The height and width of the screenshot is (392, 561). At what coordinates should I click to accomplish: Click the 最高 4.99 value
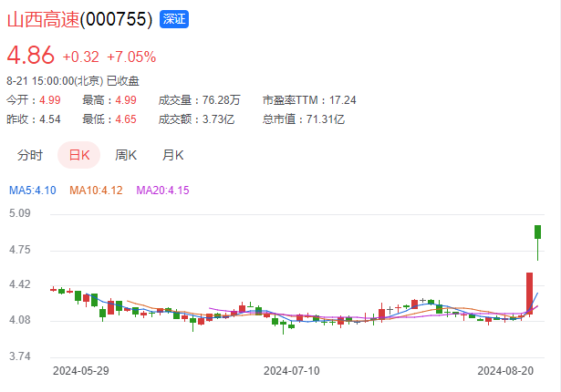(x=126, y=99)
